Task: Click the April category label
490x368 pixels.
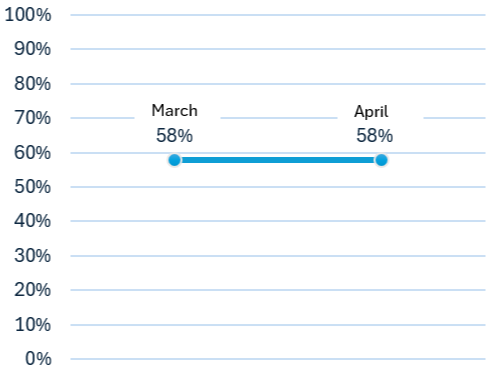Action: coord(371,112)
